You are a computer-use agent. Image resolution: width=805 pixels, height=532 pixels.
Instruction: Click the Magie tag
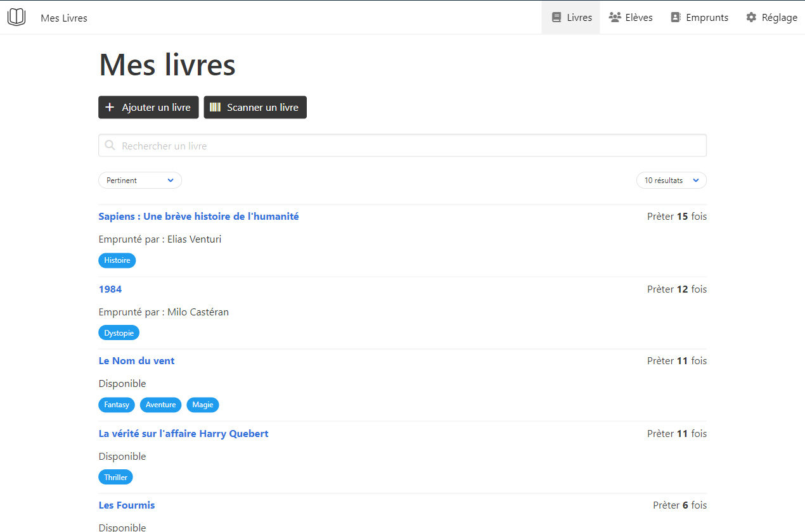203,405
